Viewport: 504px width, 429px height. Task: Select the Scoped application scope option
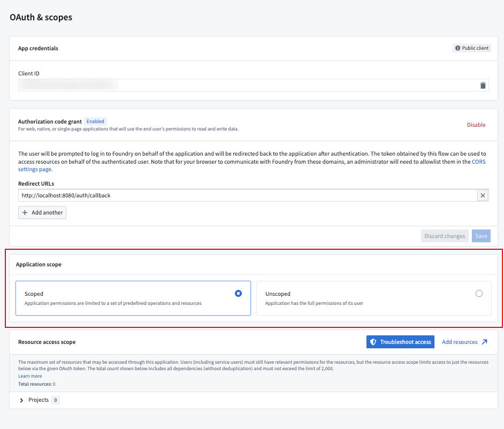pos(238,294)
